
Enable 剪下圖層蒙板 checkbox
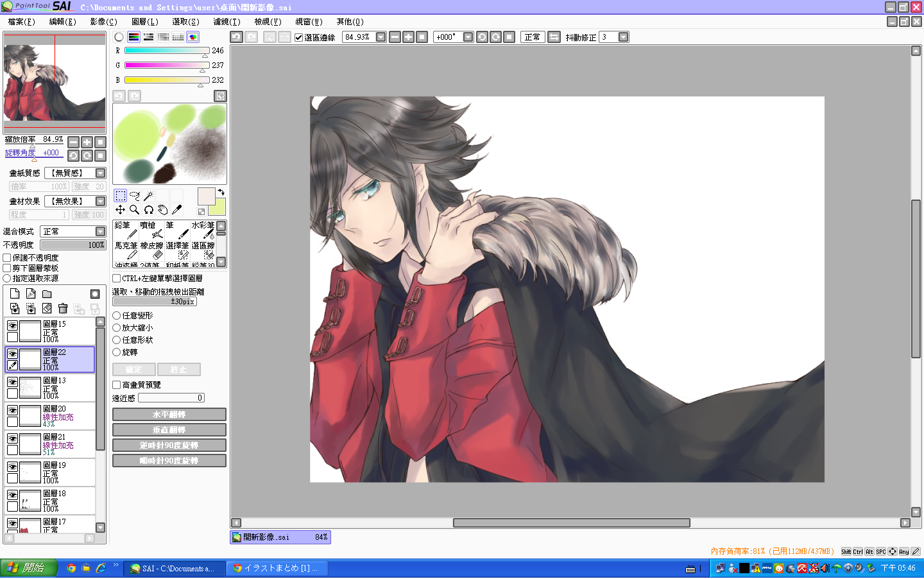[x=7, y=268]
